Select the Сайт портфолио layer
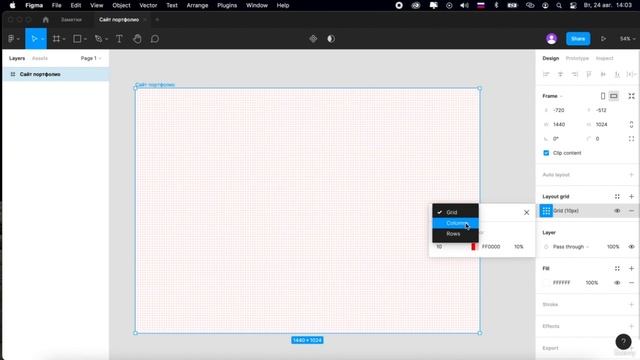This screenshot has width=640, height=360. tap(56, 74)
